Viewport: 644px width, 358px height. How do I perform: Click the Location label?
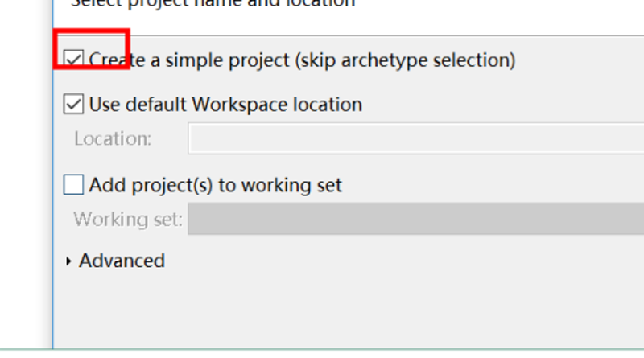[x=113, y=138]
